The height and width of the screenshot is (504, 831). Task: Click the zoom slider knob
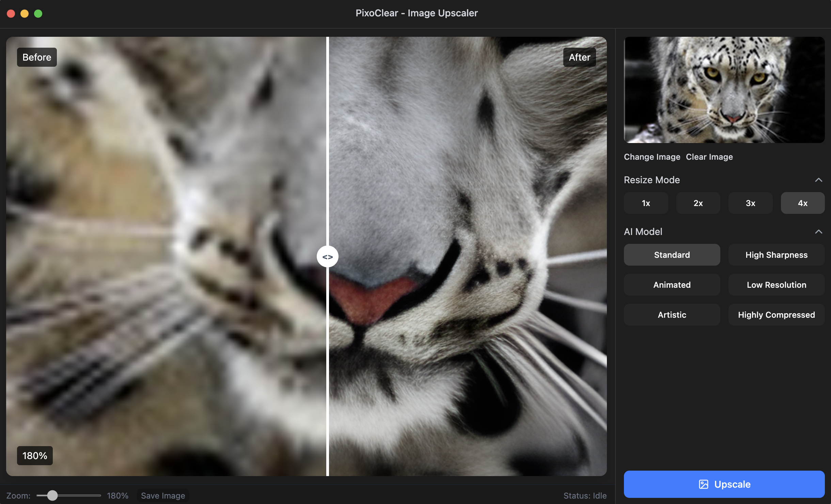pos(52,495)
